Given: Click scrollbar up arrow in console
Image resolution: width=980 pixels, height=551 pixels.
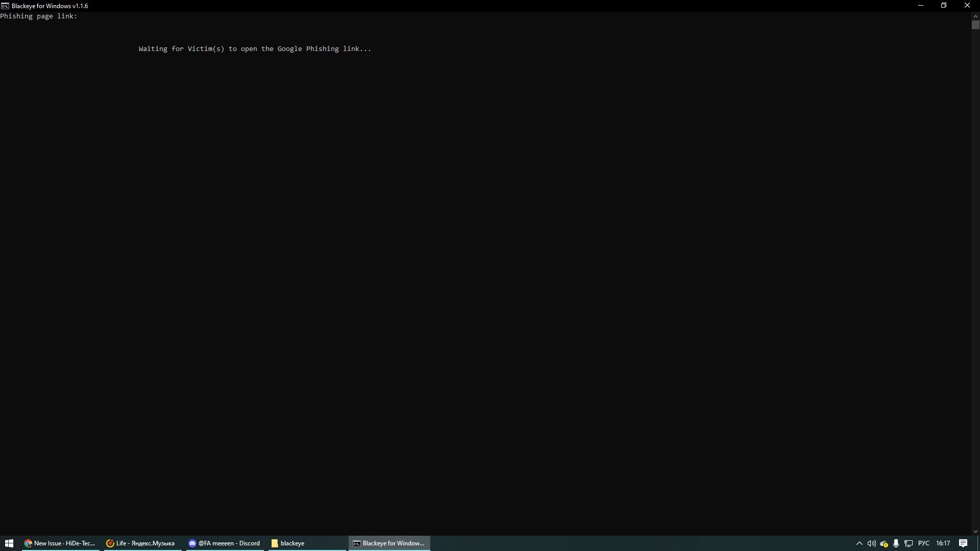Looking at the screenshot, I should tap(975, 16).
